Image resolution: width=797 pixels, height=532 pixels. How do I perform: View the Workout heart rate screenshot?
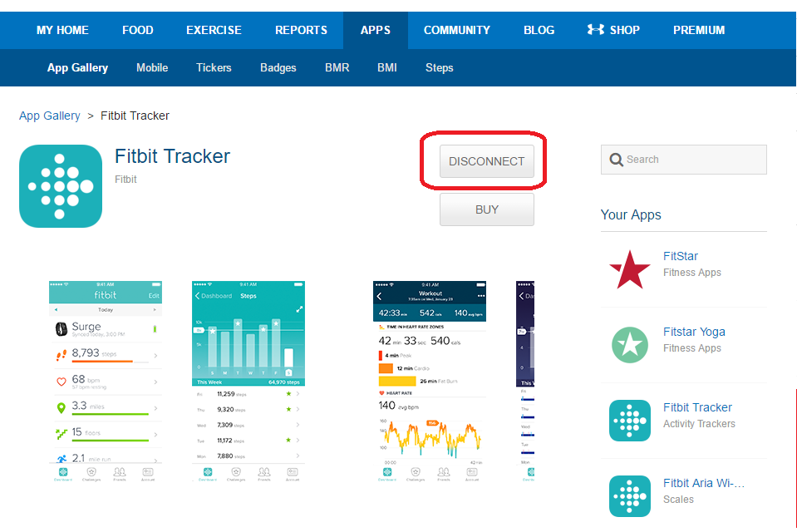click(x=430, y=381)
